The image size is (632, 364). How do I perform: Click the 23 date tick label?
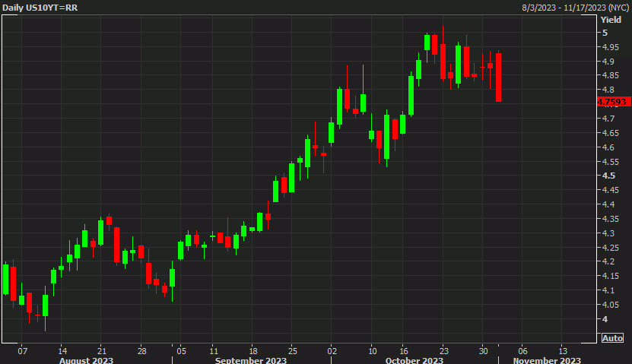click(x=443, y=351)
